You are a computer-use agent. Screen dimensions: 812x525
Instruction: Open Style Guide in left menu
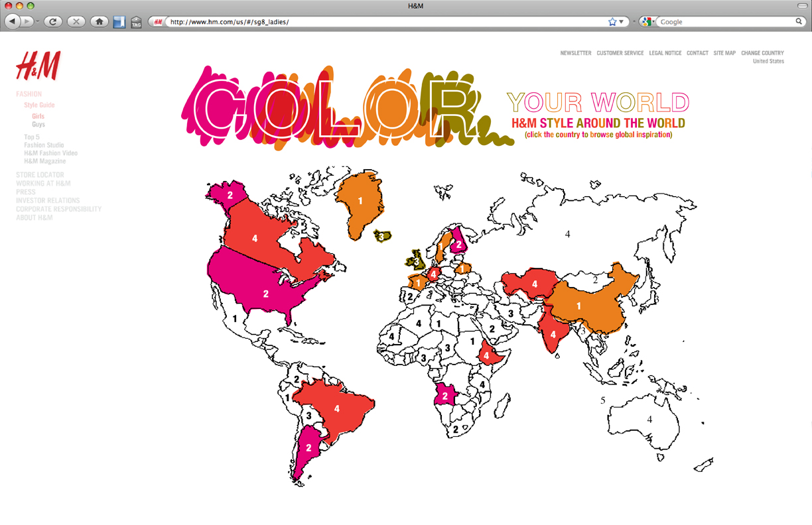[x=39, y=105]
